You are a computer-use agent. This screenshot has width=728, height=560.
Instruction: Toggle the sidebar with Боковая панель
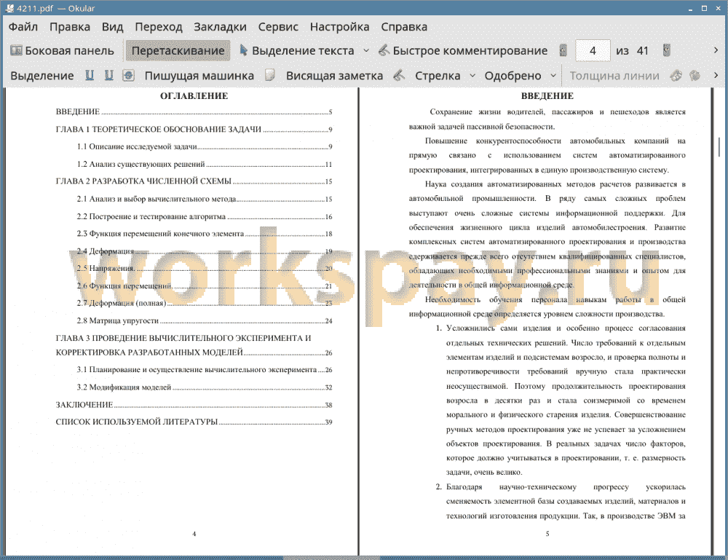pyautogui.click(x=62, y=51)
